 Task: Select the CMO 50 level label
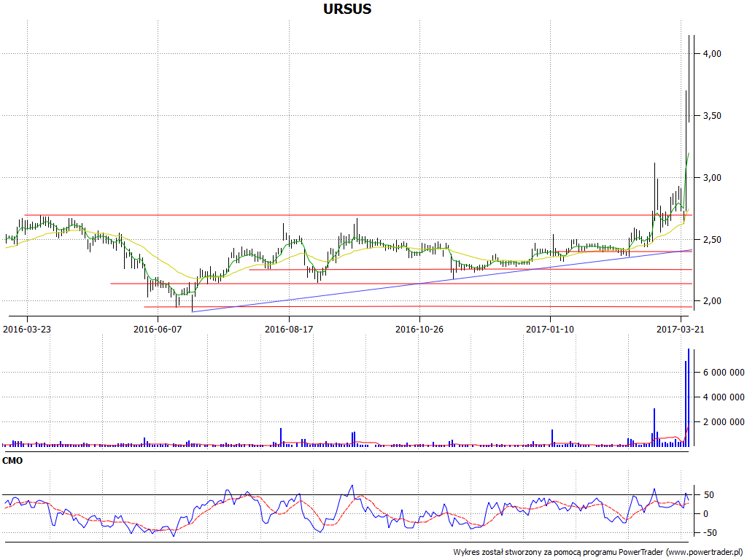(x=709, y=495)
